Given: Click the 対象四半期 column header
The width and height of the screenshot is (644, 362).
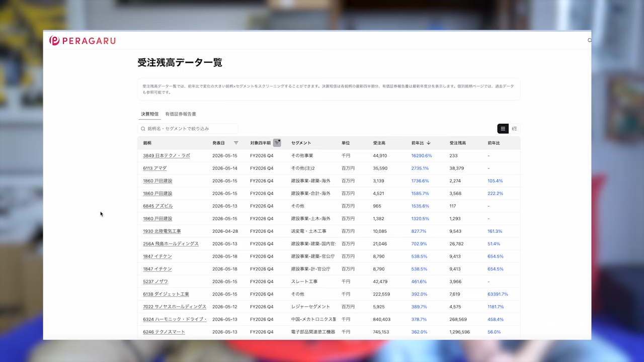Looking at the screenshot, I should click(260, 143).
